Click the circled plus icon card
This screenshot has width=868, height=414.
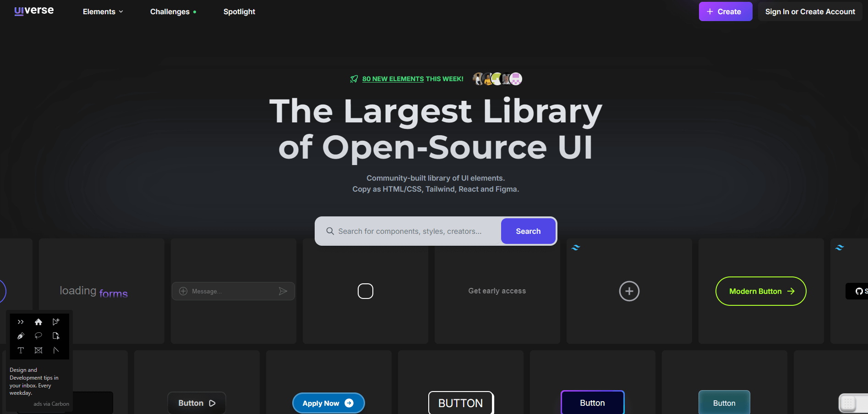click(x=629, y=291)
